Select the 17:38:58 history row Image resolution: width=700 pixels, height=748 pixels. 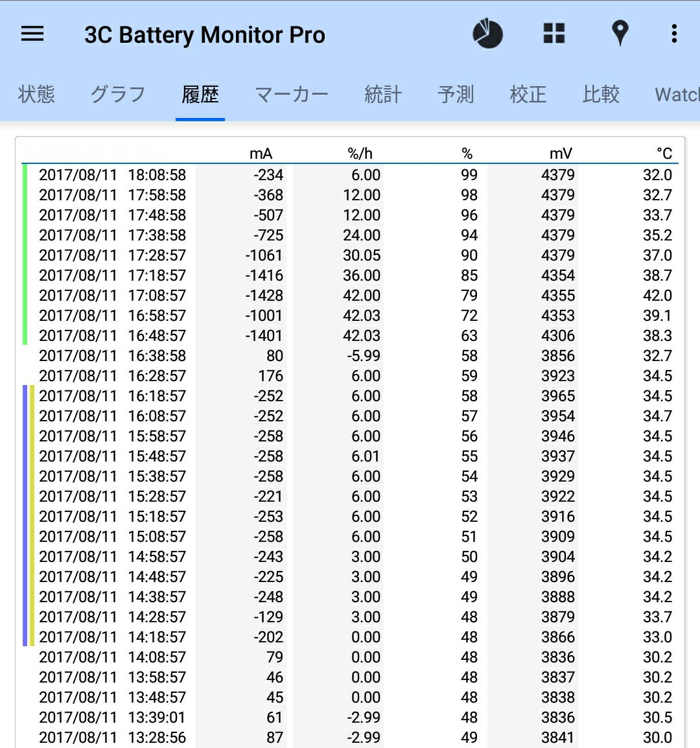click(x=350, y=235)
